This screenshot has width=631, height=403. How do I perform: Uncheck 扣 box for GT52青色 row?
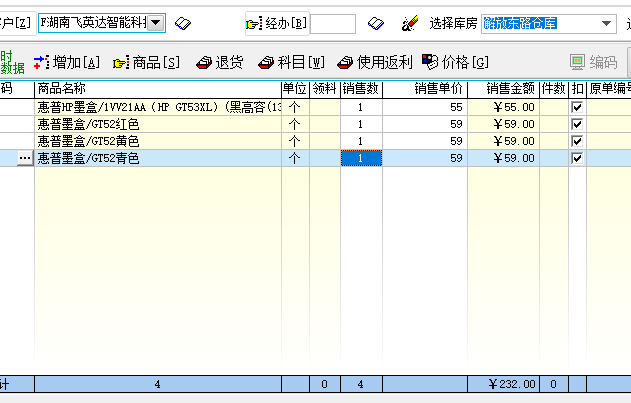577,158
